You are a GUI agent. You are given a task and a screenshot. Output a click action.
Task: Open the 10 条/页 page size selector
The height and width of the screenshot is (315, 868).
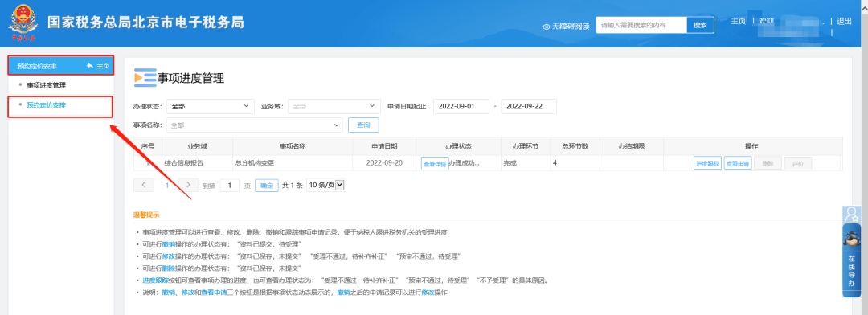click(x=325, y=186)
